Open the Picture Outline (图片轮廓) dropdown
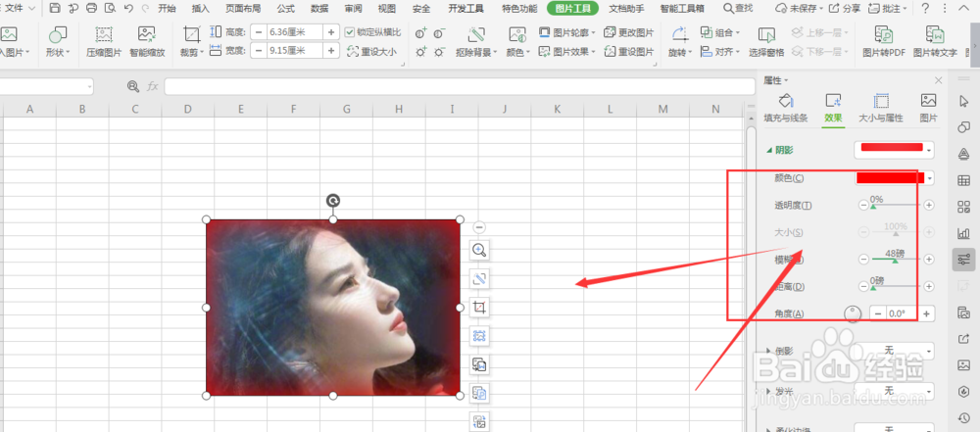This screenshot has height=432, width=980. coord(566,32)
